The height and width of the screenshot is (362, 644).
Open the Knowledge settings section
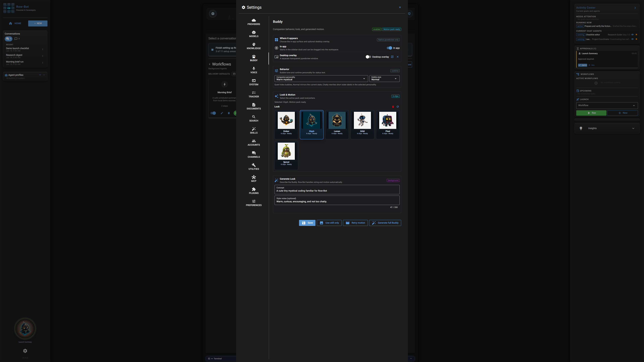point(254,46)
